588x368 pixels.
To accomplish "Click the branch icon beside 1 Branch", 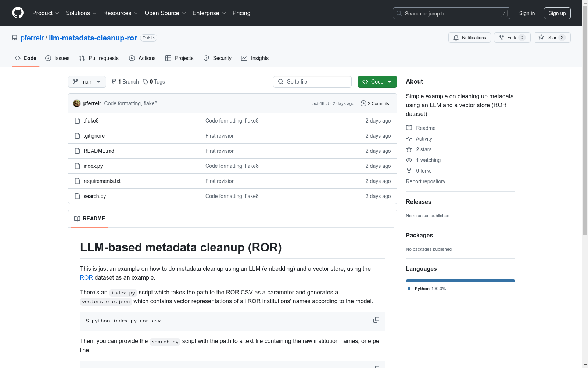I will (114, 82).
